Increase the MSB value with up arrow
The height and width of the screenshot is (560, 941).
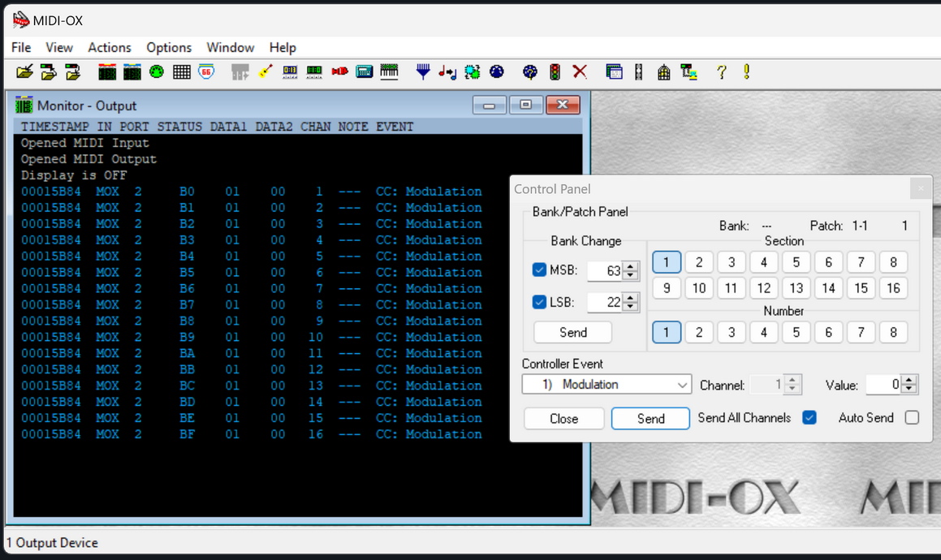[x=630, y=266]
